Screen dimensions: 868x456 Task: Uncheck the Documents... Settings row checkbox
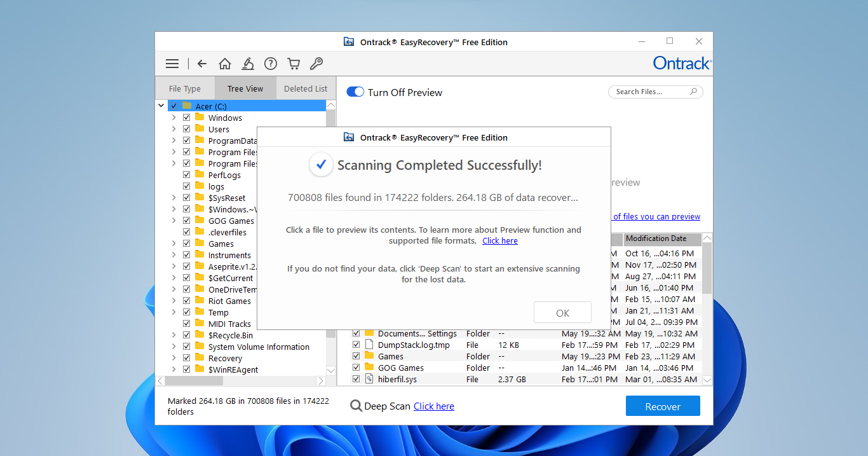pos(356,333)
